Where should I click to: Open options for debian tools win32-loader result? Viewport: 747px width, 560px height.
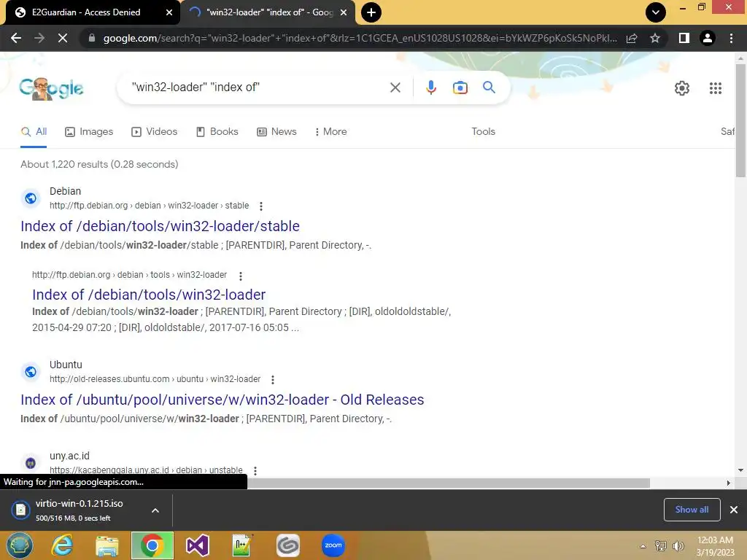(x=241, y=276)
